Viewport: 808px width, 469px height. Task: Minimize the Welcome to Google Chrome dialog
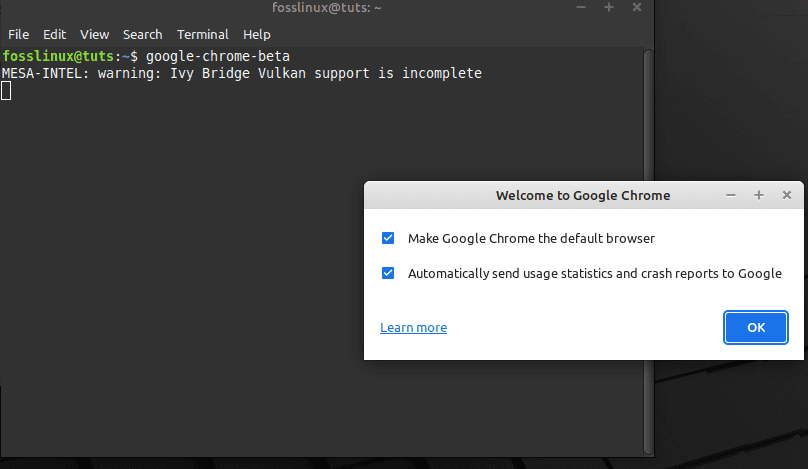click(x=731, y=195)
